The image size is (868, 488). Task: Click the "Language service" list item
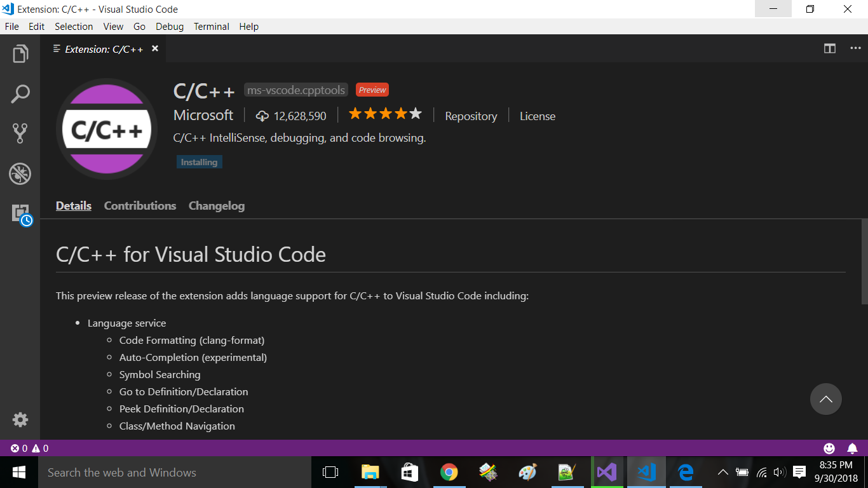point(126,323)
